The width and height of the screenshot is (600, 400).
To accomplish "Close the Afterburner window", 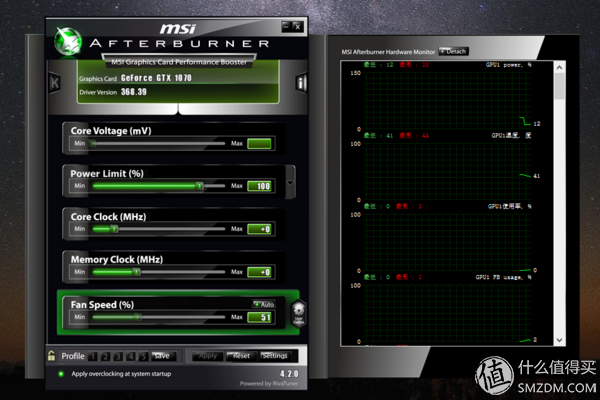I will pos(298,27).
